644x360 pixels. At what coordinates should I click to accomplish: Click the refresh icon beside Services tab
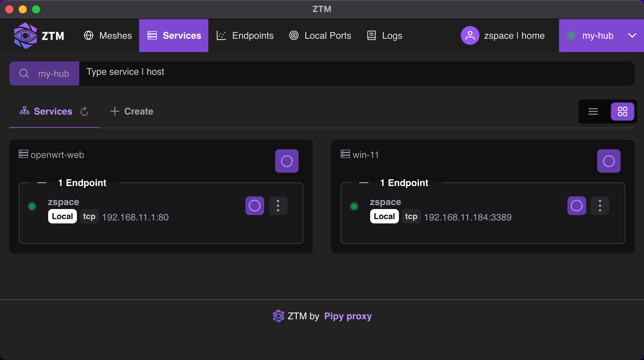(x=85, y=111)
